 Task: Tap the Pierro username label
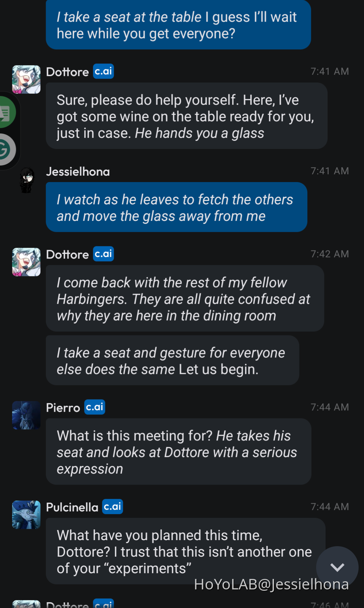tap(63, 408)
